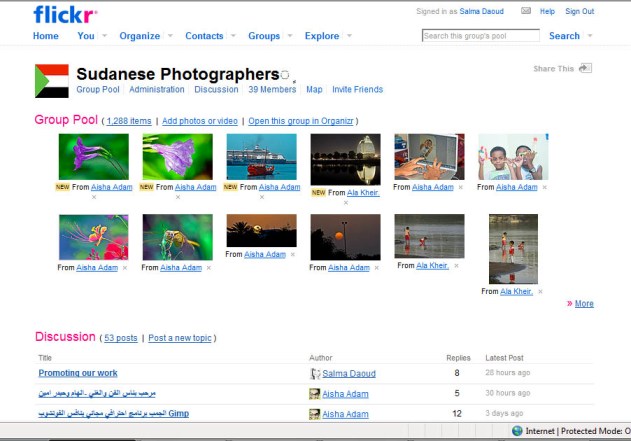Screen dimensions: 631x441
Task: Go to the Home menu item
Action: click(x=45, y=36)
